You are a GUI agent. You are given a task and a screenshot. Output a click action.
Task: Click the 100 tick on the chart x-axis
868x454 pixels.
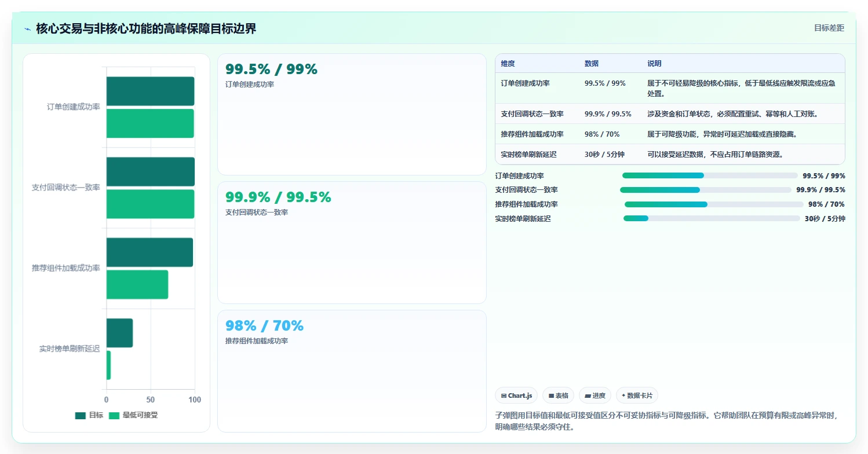tap(195, 400)
